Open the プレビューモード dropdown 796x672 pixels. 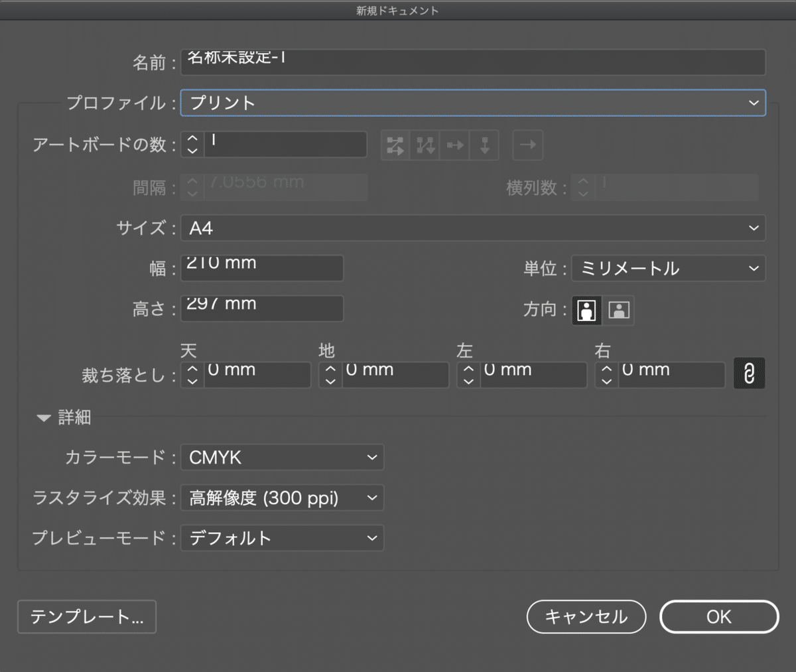(x=282, y=538)
